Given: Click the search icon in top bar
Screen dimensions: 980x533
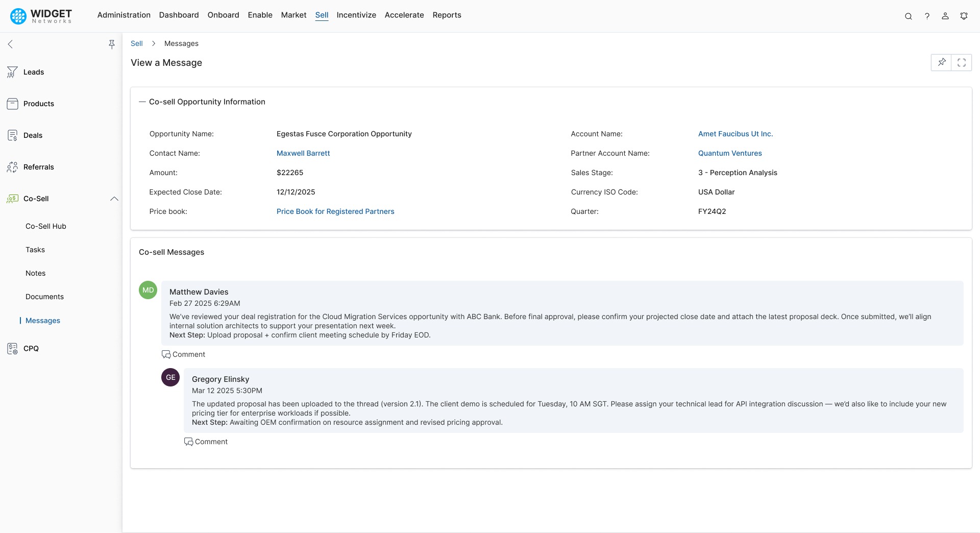Looking at the screenshot, I should [x=909, y=16].
